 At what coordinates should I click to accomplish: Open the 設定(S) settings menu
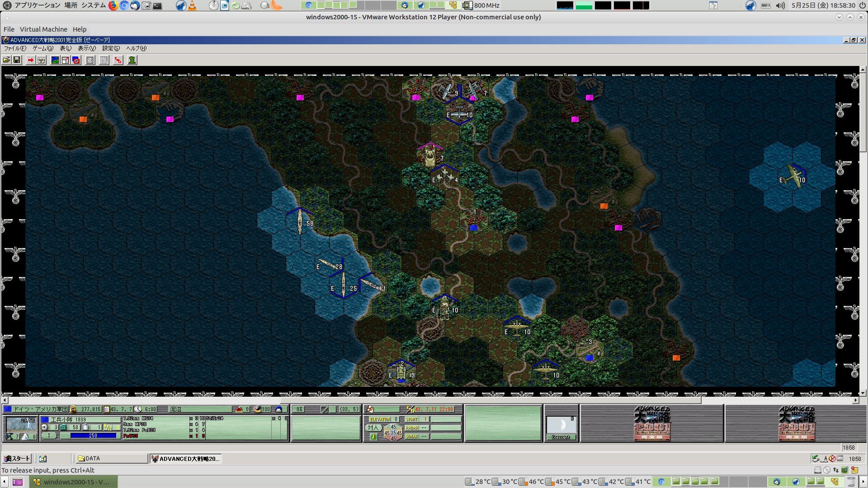[111, 48]
